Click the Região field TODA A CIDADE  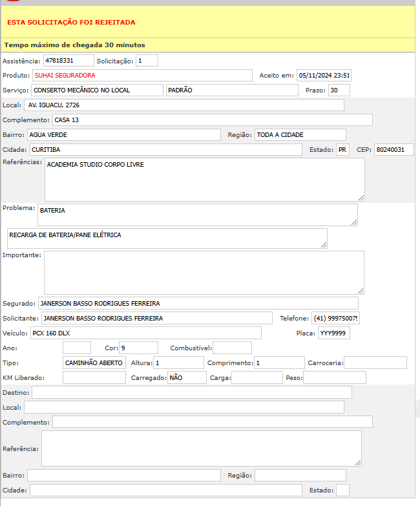coord(300,135)
